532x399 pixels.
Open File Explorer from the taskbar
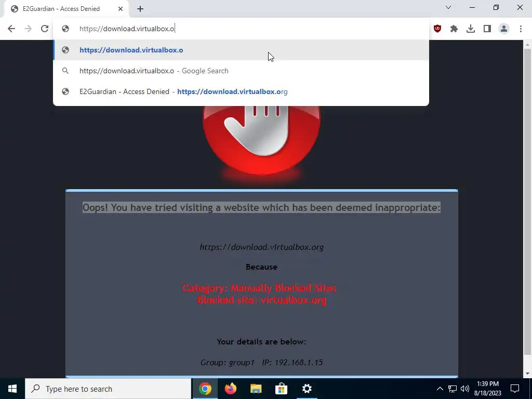pos(256,389)
